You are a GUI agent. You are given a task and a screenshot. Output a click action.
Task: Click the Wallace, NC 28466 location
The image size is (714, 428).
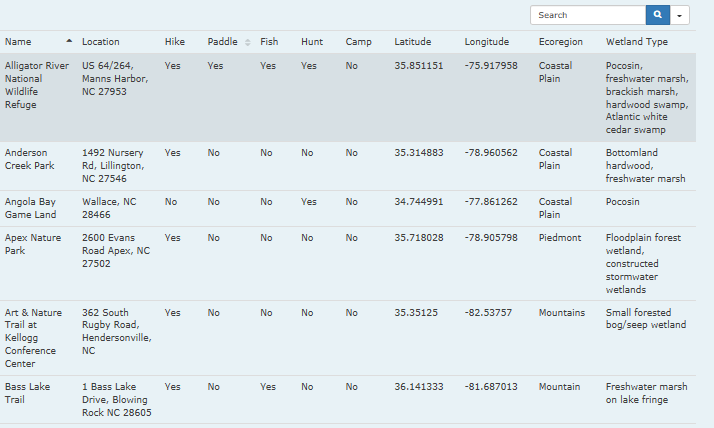[x=109, y=208]
